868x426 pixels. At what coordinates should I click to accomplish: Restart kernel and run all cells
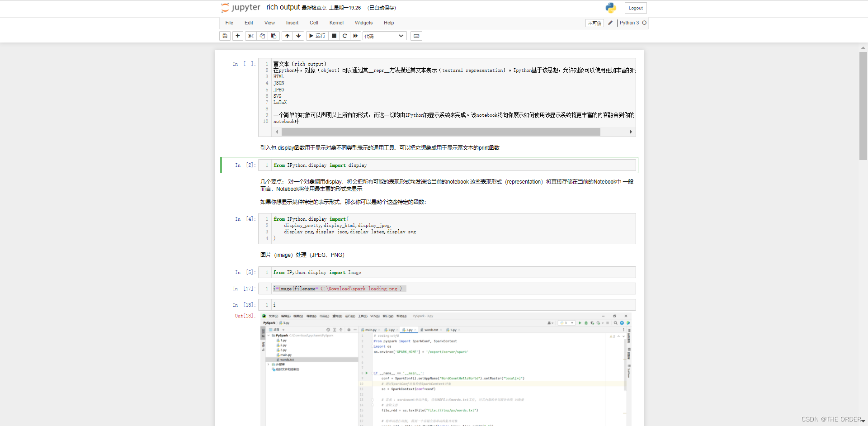[x=355, y=36]
